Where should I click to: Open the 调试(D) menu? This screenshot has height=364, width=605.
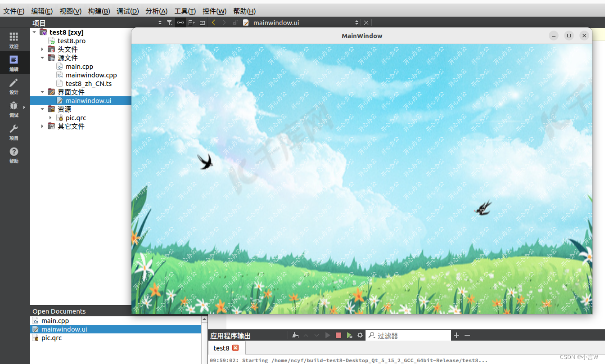click(x=128, y=11)
